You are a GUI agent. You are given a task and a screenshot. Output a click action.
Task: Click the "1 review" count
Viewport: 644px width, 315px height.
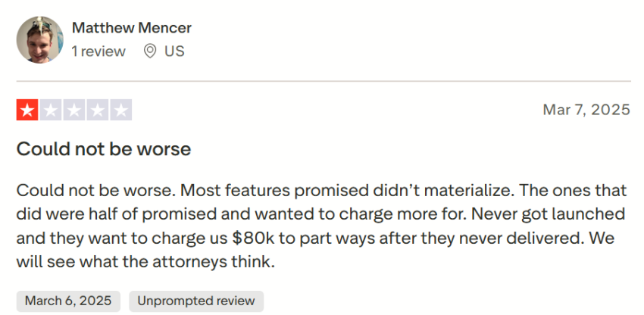click(x=98, y=51)
